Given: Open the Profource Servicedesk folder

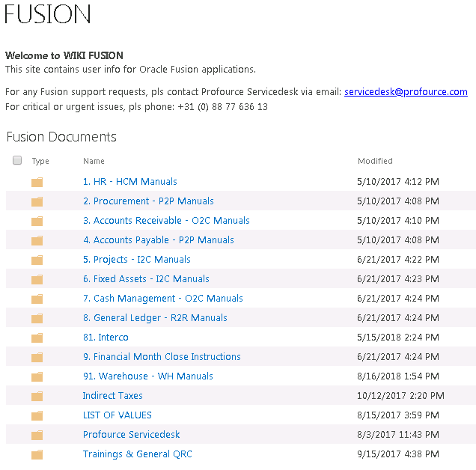Looking at the screenshot, I should [x=131, y=434].
